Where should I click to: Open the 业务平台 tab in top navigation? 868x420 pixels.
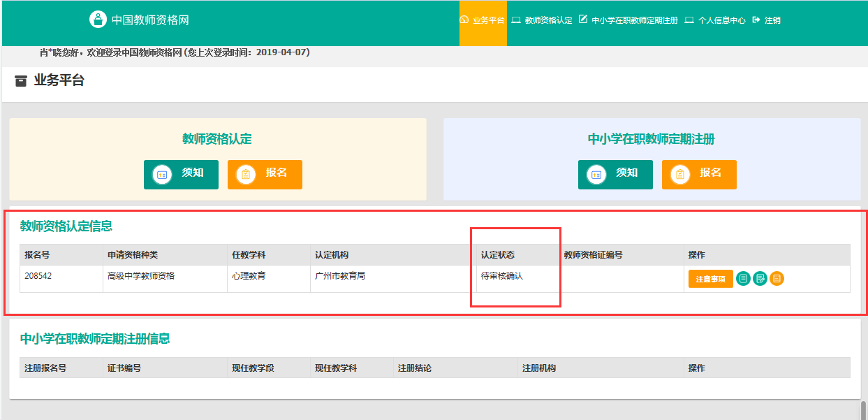coord(483,20)
